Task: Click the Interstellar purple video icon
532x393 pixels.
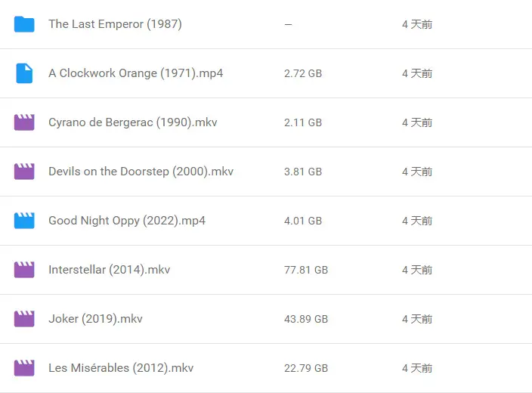Action: (24, 270)
